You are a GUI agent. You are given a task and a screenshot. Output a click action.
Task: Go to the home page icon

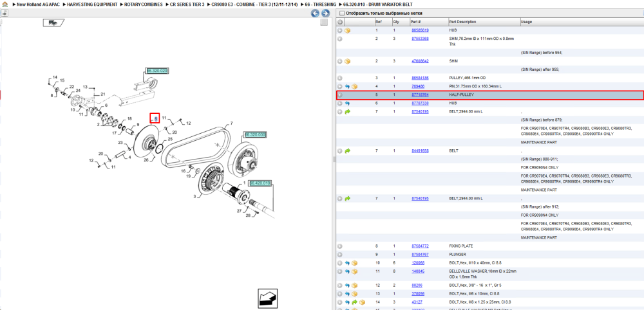4,4
